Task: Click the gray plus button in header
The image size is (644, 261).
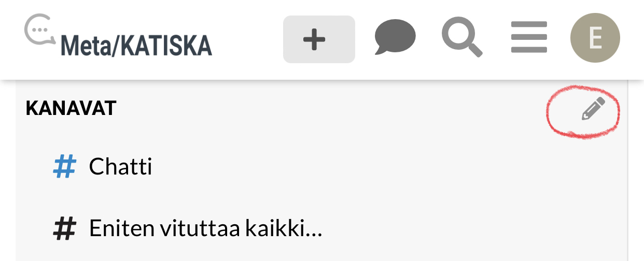Action: pos(319,39)
